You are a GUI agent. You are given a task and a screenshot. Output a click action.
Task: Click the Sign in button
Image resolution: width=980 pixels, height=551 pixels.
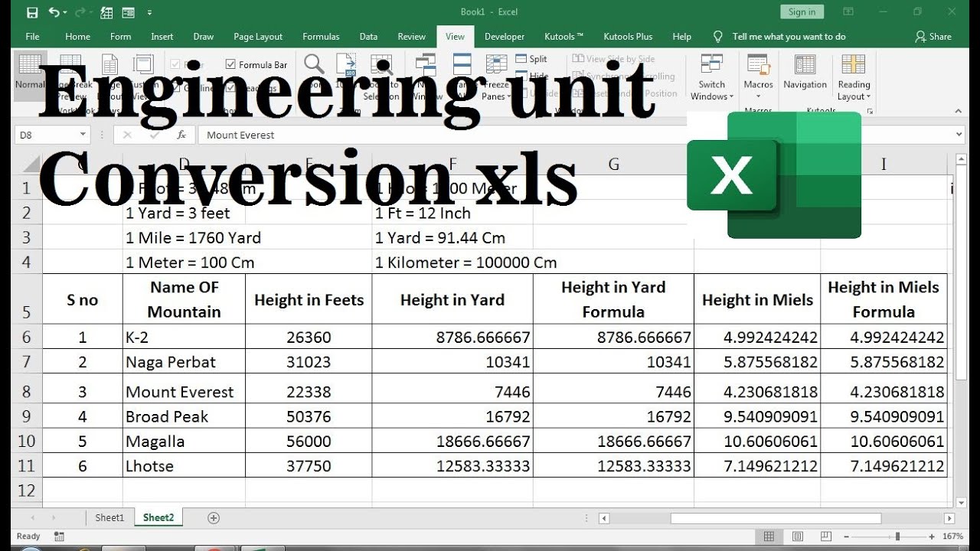click(802, 11)
